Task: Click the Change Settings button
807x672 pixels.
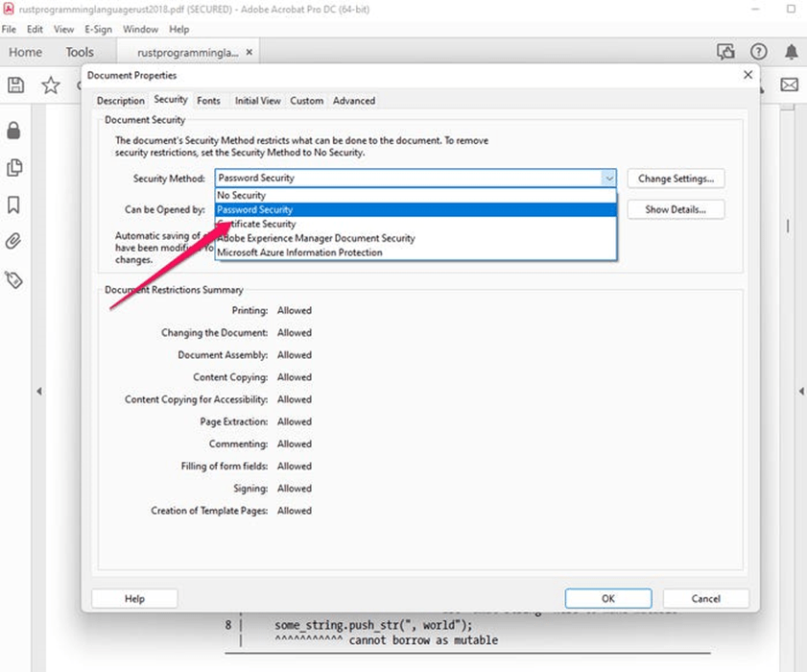Action: [675, 178]
